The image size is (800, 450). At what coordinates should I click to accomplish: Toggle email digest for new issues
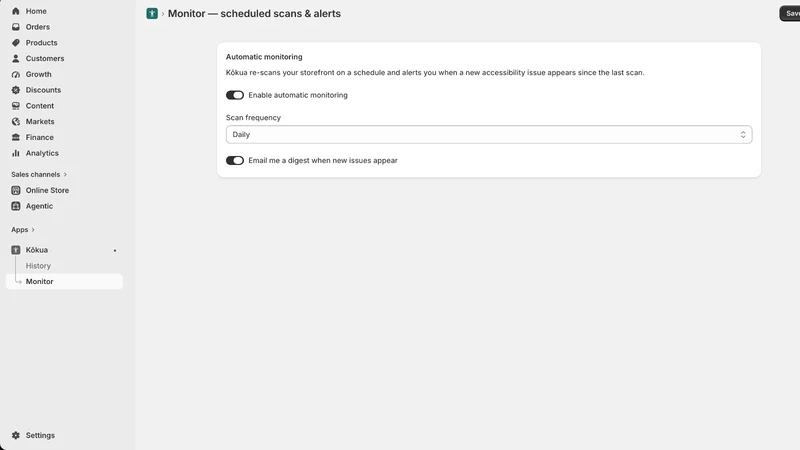235,160
